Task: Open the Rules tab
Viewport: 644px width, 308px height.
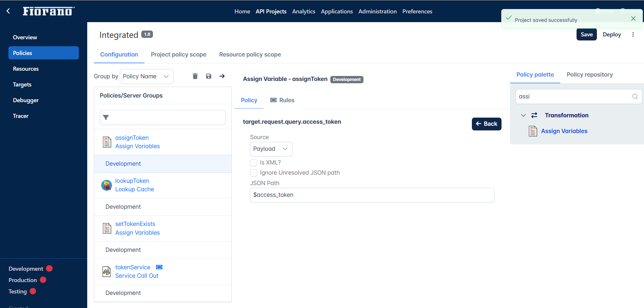Action: [x=282, y=100]
